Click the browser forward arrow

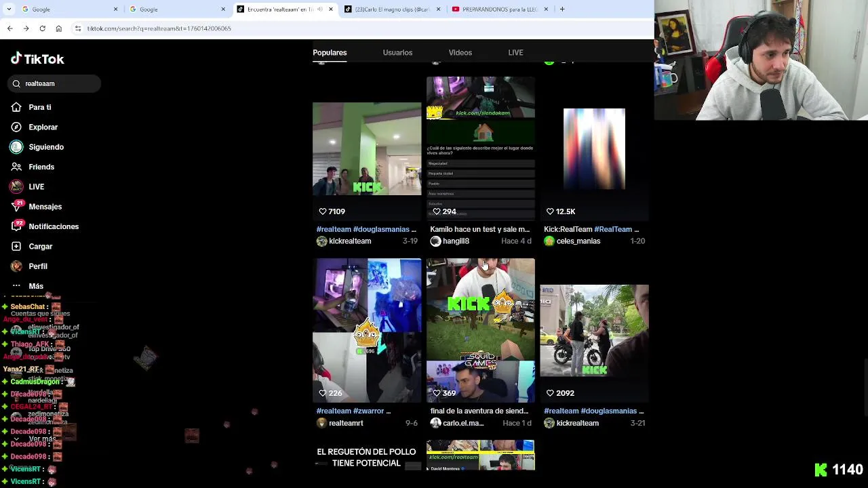(26, 28)
